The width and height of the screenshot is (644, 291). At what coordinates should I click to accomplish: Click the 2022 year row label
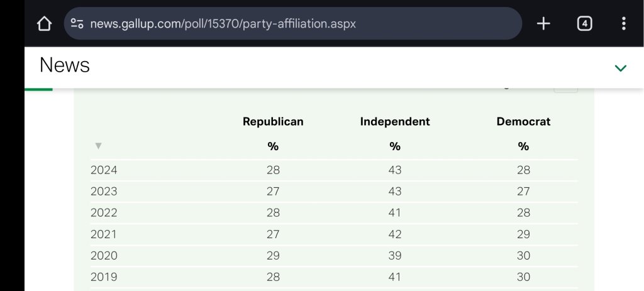tap(104, 212)
